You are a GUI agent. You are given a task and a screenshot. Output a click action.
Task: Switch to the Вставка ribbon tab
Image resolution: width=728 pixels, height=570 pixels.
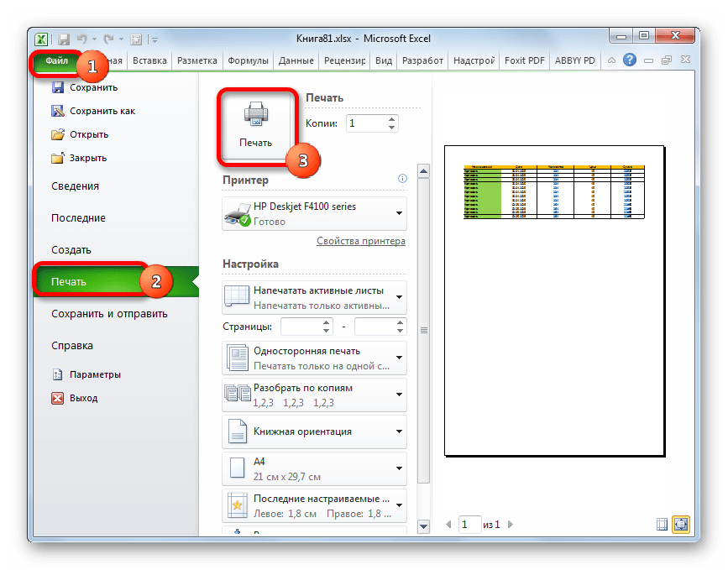[149, 60]
